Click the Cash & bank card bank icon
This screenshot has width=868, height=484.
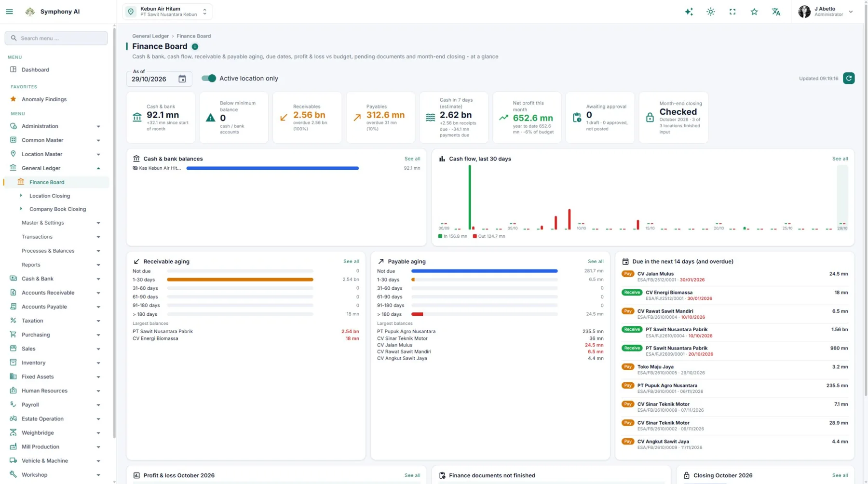[x=137, y=117]
